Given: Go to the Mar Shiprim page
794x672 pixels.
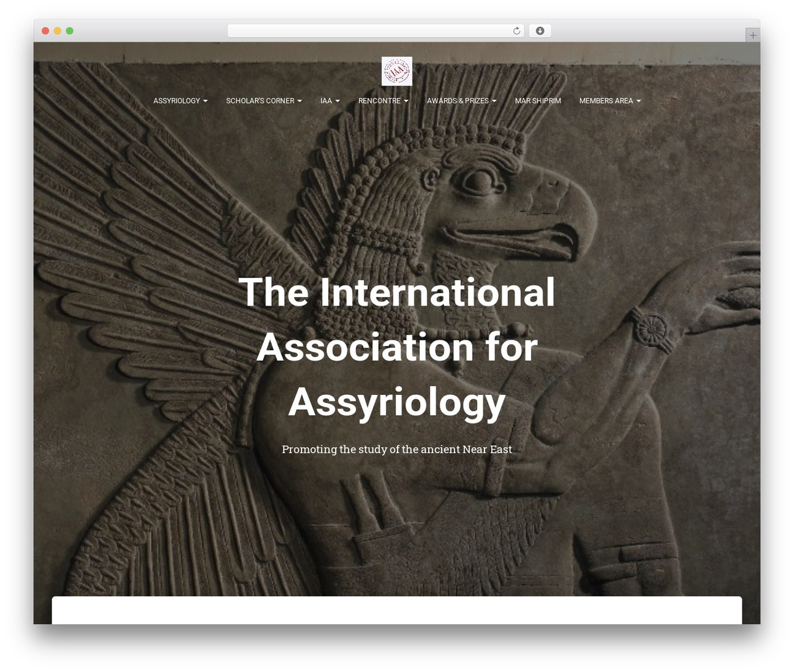Looking at the screenshot, I should pos(538,100).
